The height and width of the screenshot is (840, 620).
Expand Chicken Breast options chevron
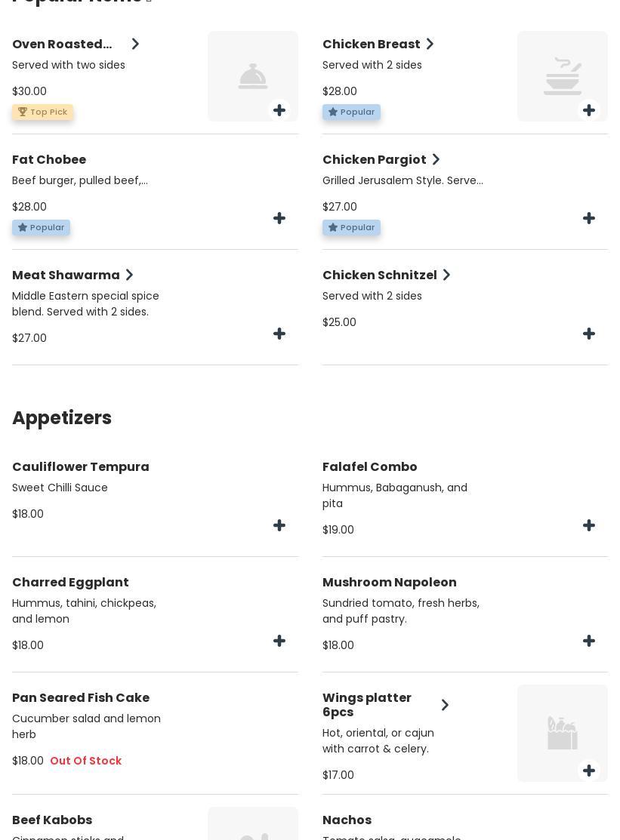[x=430, y=45]
